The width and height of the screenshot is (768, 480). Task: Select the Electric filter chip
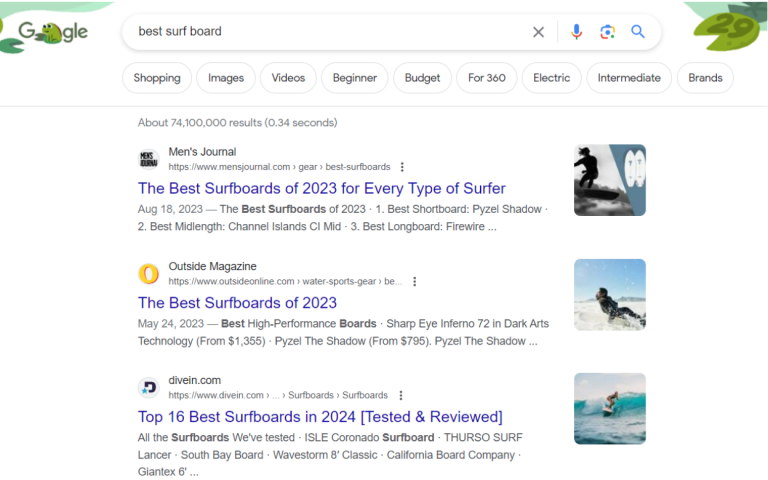click(552, 78)
